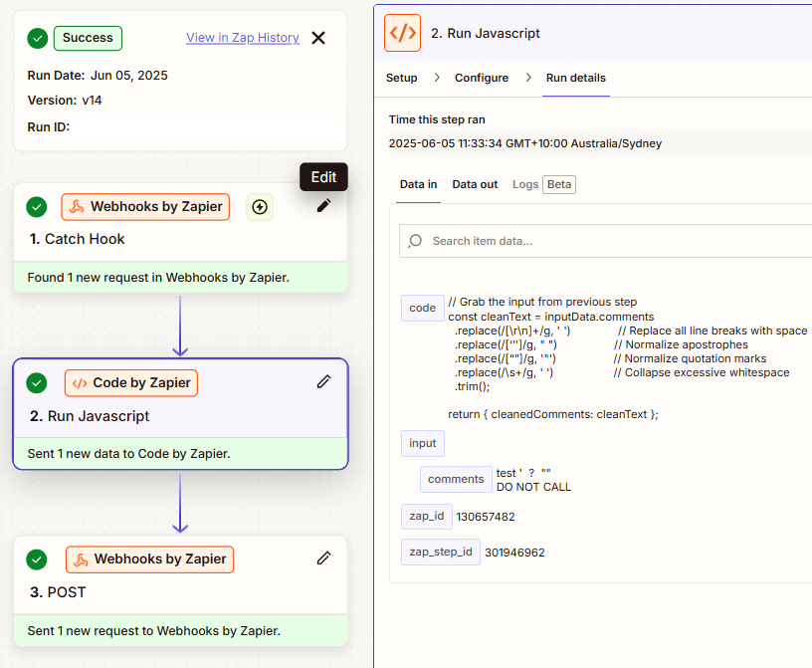Select the 1. Catch Hook step title
812x668 pixels.
[x=78, y=239]
